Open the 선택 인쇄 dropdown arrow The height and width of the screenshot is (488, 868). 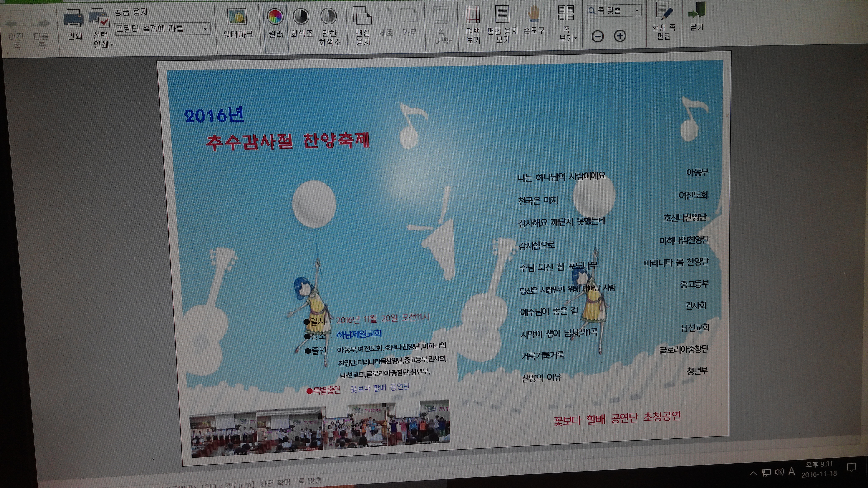(x=112, y=45)
